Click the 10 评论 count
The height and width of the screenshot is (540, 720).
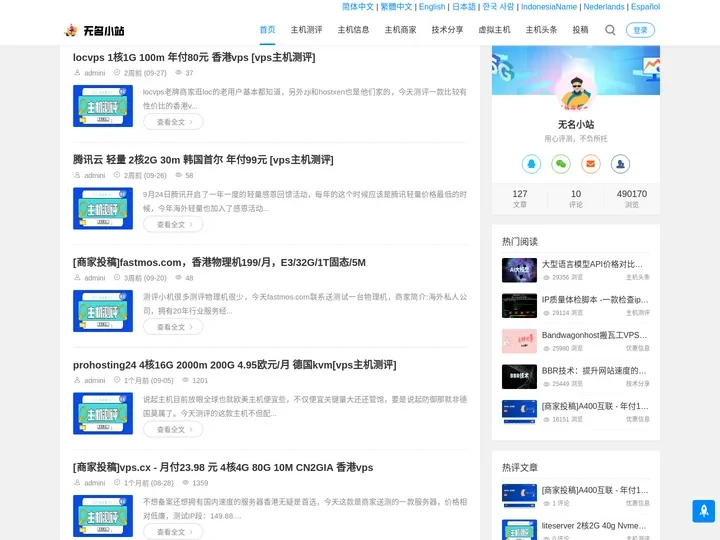click(576, 198)
